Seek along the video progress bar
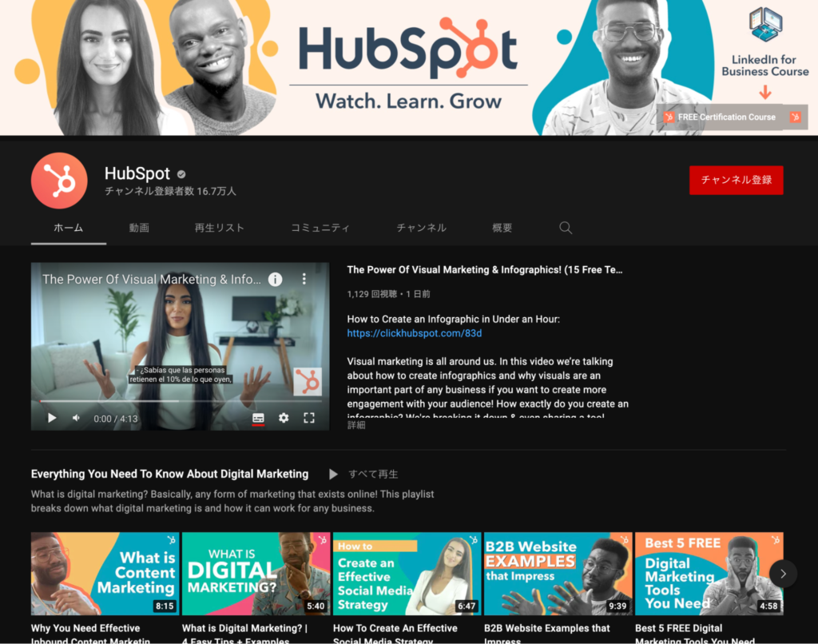The height and width of the screenshot is (644, 818). 180,401
